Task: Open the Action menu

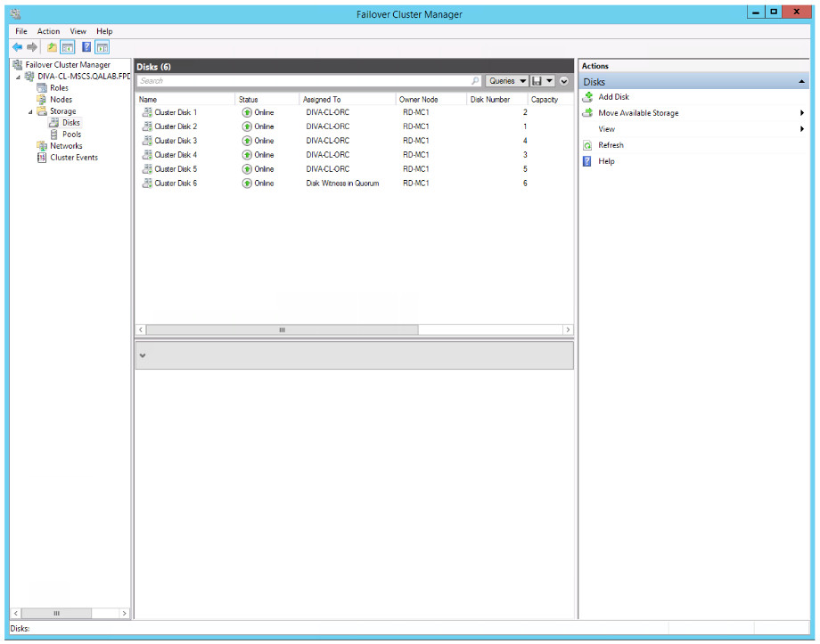Action: [x=48, y=30]
